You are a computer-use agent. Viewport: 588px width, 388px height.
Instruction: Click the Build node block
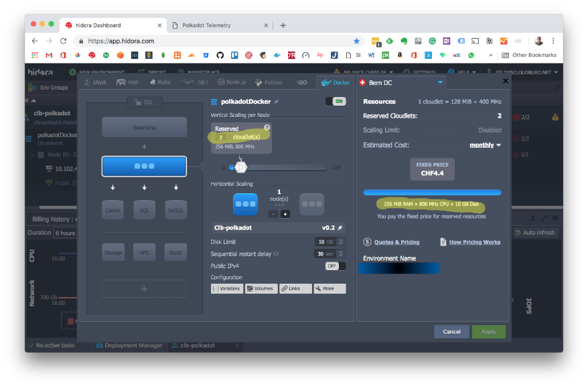click(176, 252)
